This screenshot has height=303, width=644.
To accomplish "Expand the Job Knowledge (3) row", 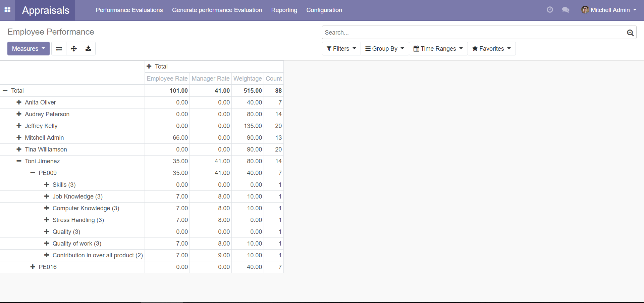I will point(47,197).
